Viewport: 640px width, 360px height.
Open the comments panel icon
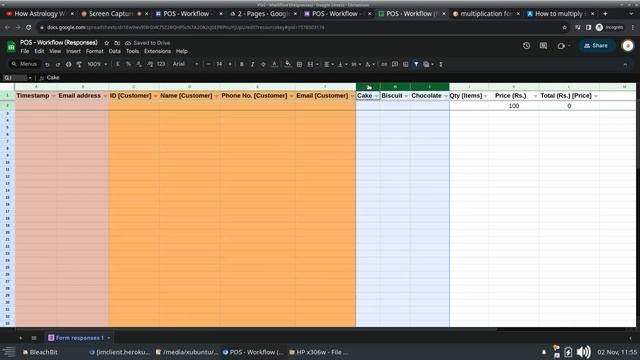point(543,46)
